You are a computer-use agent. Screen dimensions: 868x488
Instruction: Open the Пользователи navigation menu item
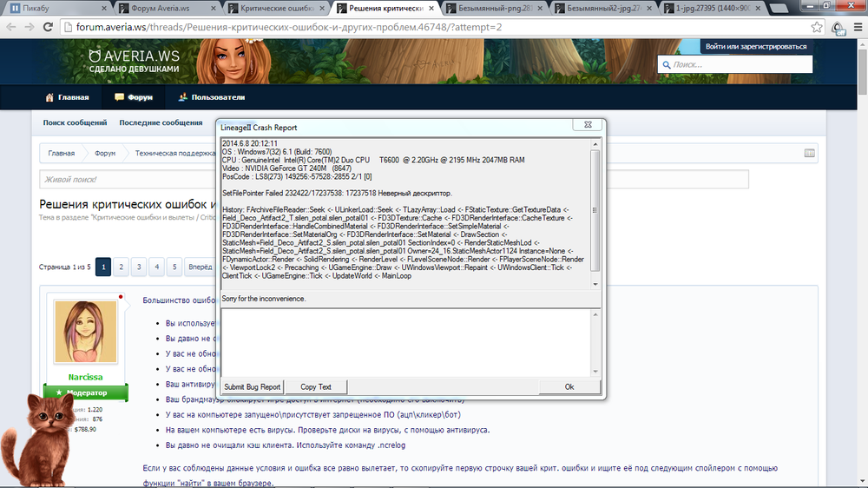pyautogui.click(x=211, y=97)
